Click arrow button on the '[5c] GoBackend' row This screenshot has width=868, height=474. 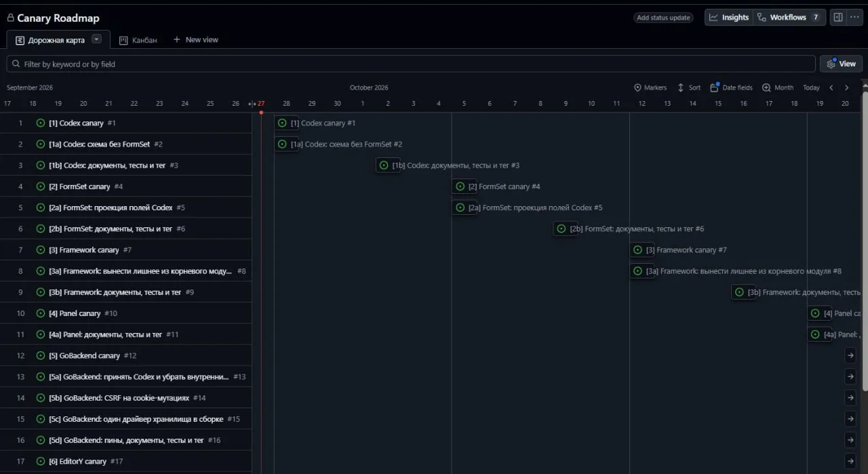click(850, 418)
